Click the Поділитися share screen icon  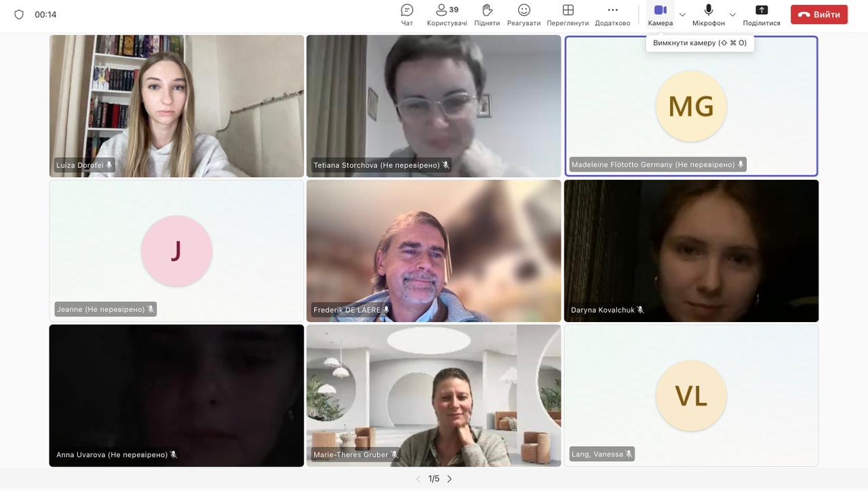762,14
